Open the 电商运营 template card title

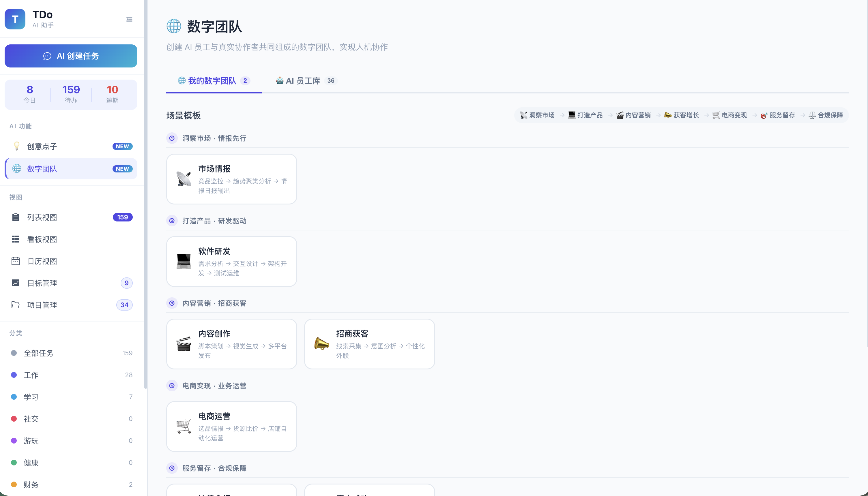[x=214, y=416]
